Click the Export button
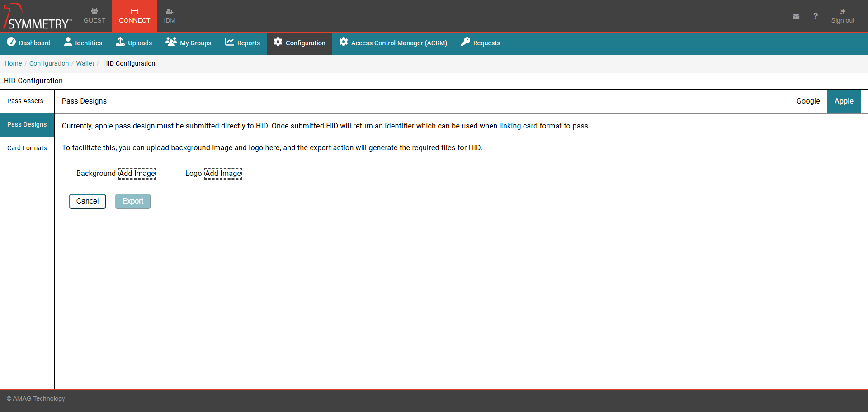 [132, 201]
